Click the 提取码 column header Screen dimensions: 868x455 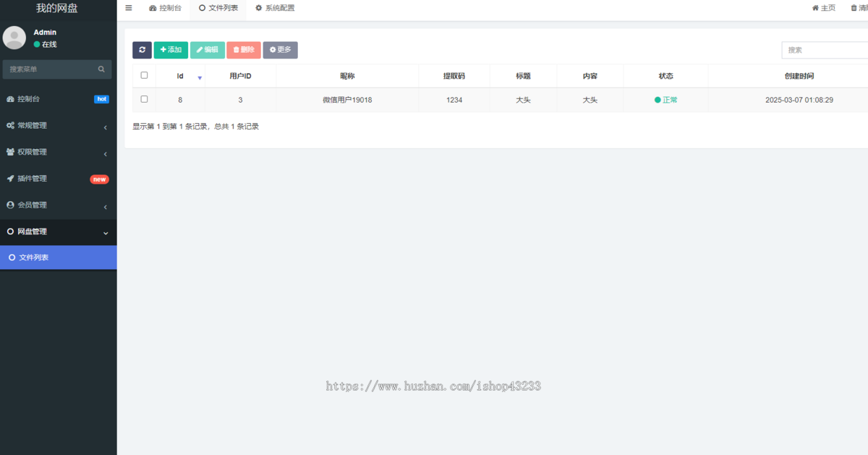[454, 76]
